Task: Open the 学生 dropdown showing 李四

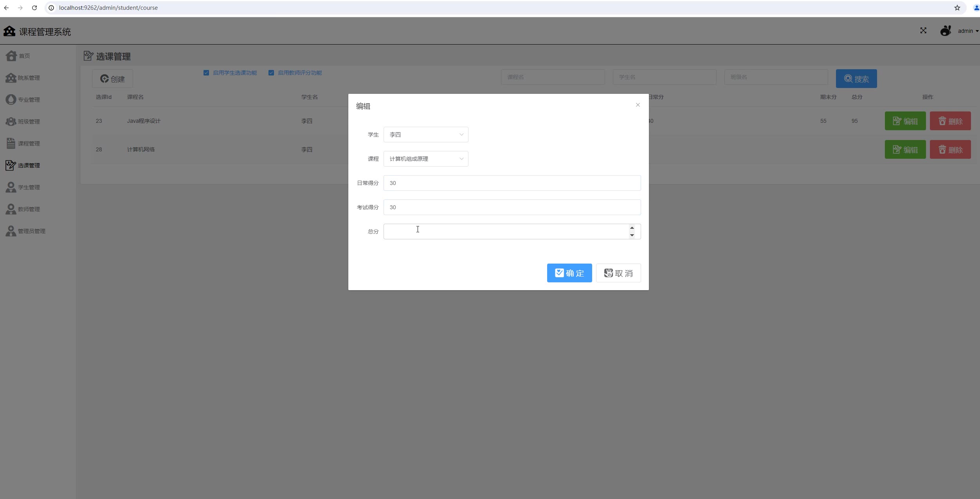Action: [x=426, y=135]
